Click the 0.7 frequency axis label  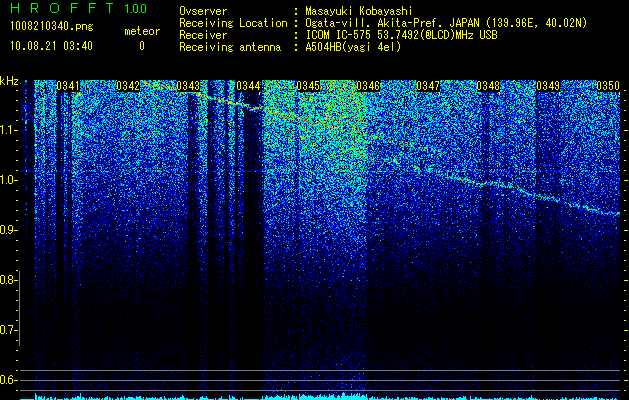tap(8, 330)
